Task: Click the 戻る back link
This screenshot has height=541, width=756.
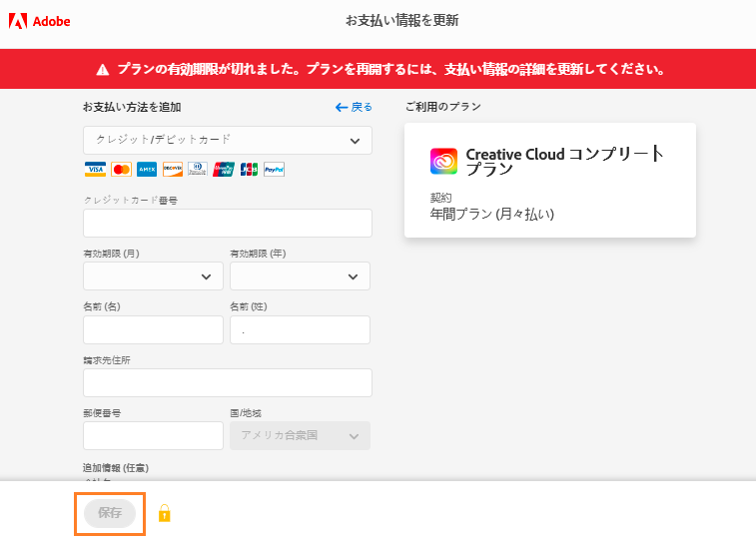Action: [355, 107]
